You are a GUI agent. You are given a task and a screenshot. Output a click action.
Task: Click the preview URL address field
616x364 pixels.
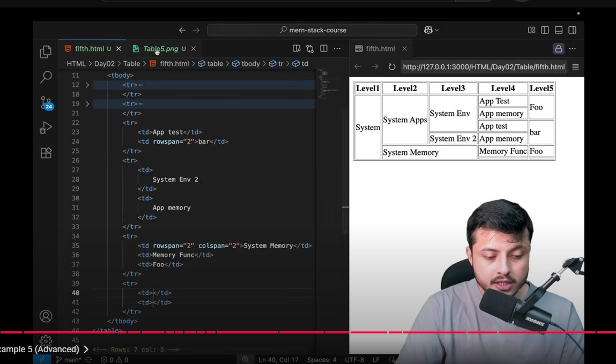pyautogui.click(x=484, y=66)
